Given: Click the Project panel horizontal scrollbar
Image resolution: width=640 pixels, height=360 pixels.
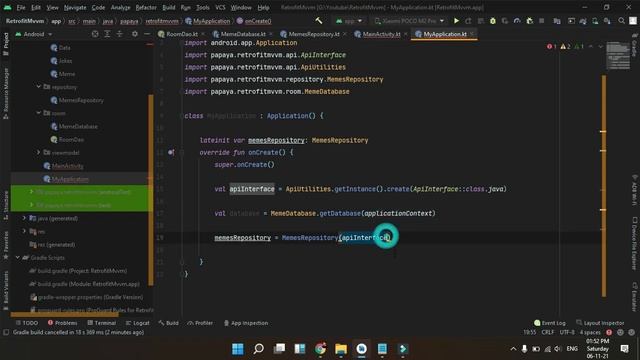Looking at the screenshot, I should pos(64,315).
